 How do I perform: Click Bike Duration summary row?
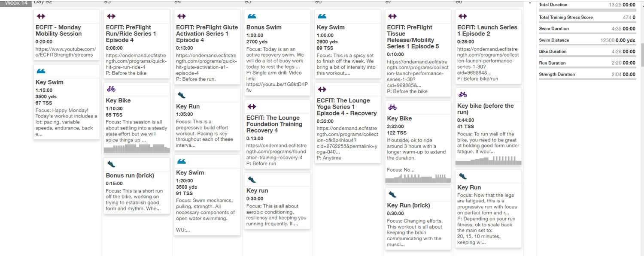tap(587, 53)
